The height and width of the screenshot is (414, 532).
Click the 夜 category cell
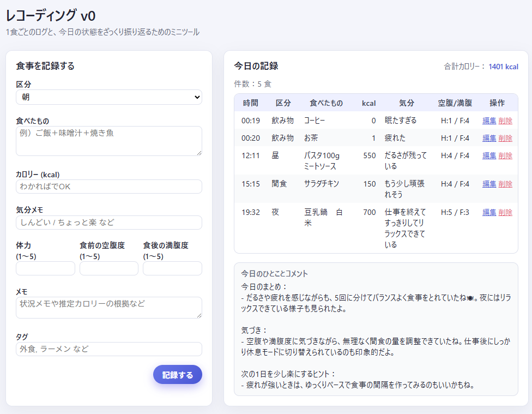click(275, 212)
